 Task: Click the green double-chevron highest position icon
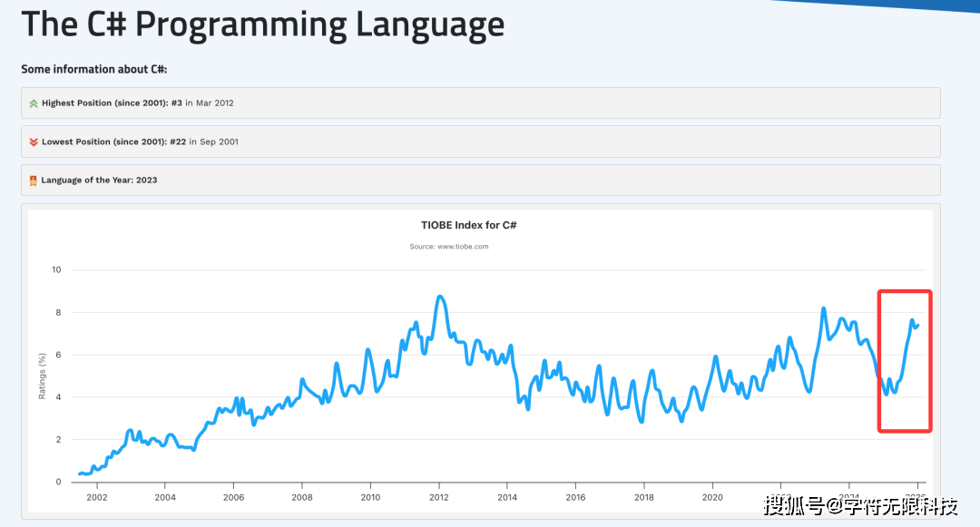pyautogui.click(x=34, y=102)
